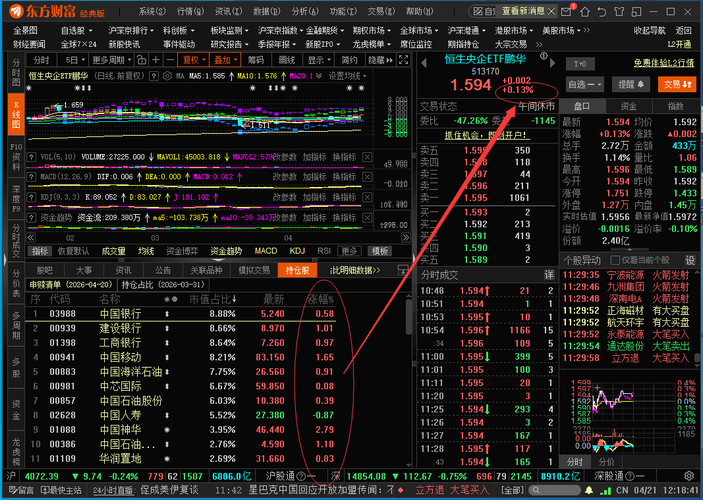This screenshot has width=703, height=500.
Task: Open the 5日 period dropdown
Action: click(74, 60)
